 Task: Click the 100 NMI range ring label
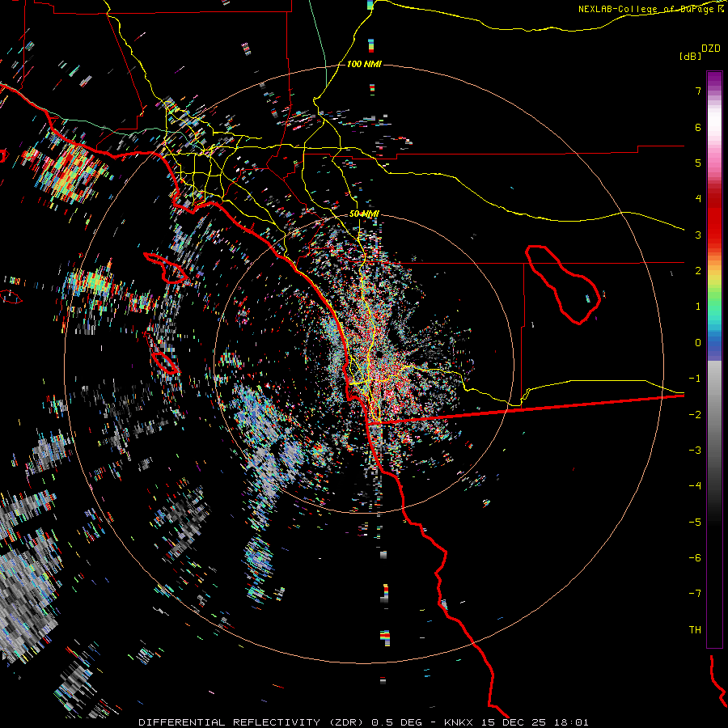[364, 64]
